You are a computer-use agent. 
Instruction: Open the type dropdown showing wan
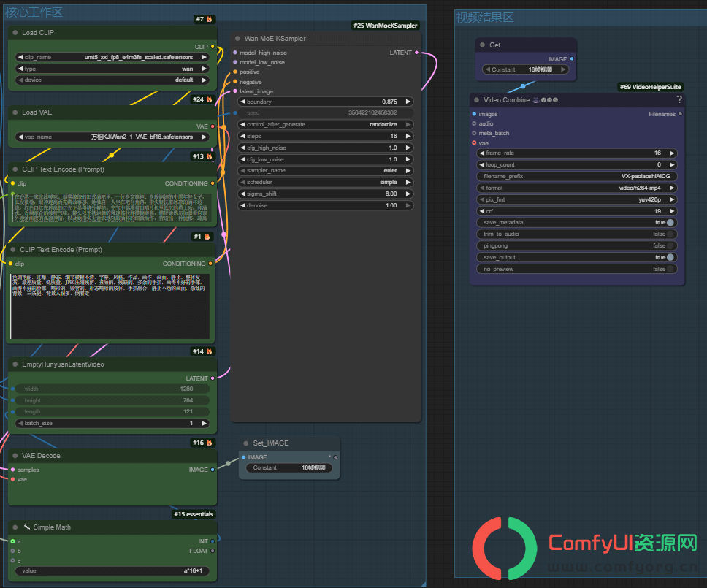point(112,69)
